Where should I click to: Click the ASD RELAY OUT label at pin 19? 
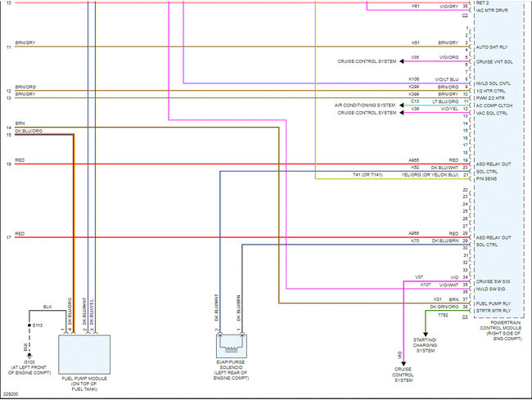coord(494,164)
